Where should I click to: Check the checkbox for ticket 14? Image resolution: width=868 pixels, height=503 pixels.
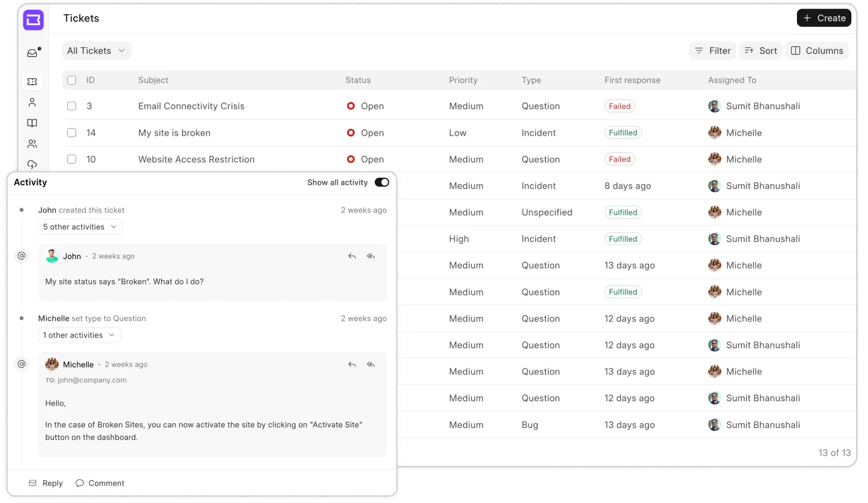click(72, 132)
